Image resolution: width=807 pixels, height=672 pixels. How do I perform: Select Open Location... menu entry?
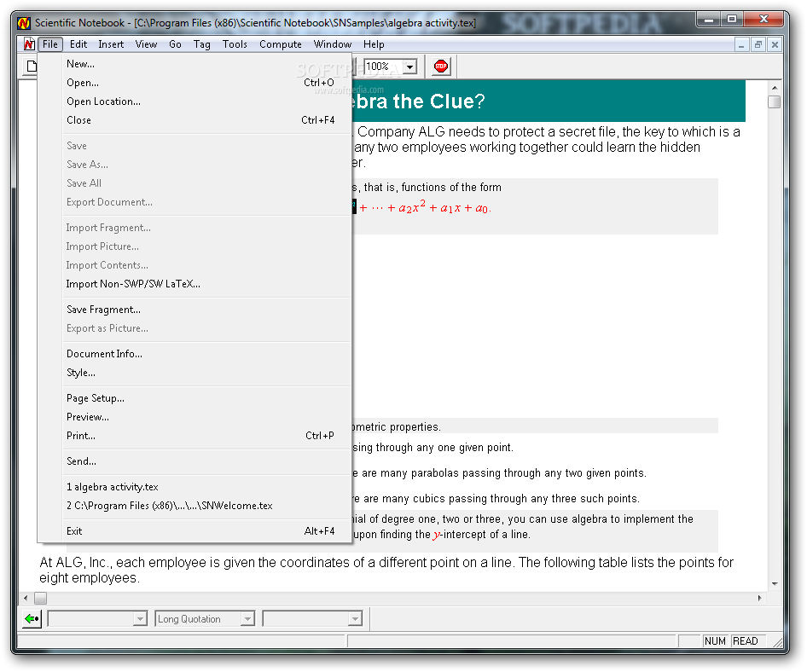(195, 101)
